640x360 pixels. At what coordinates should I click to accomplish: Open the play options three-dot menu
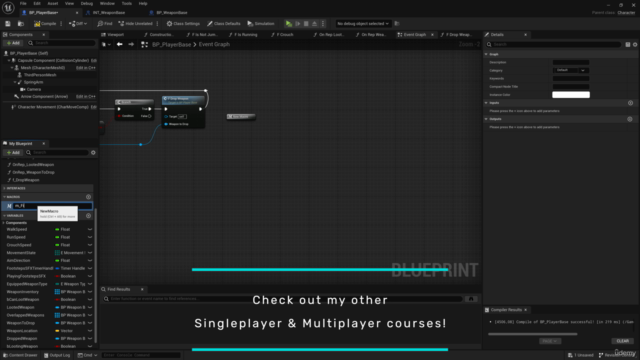tap(323, 24)
